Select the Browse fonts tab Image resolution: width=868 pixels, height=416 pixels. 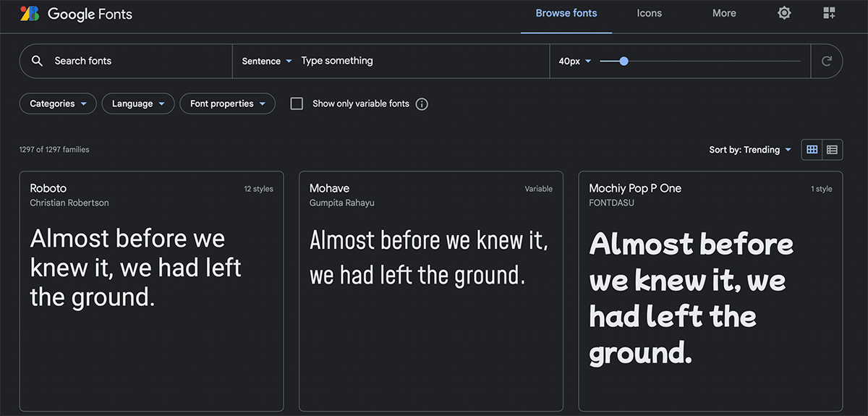pyautogui.click(x=566, y=13)
